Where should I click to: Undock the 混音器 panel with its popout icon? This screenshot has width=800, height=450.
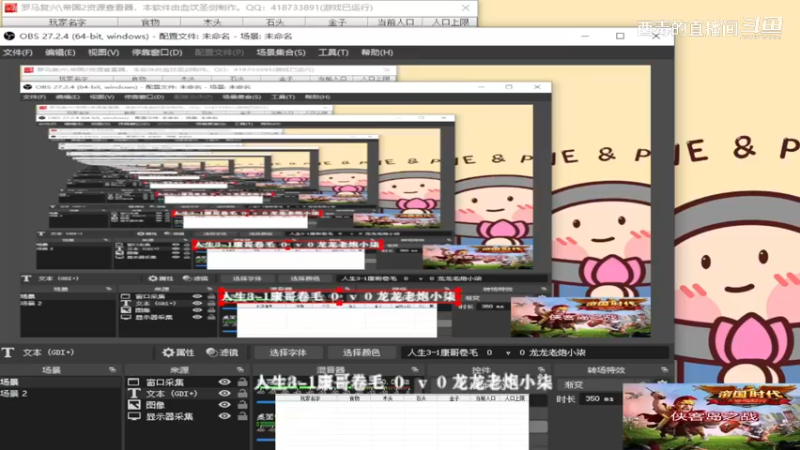[414, 370]
